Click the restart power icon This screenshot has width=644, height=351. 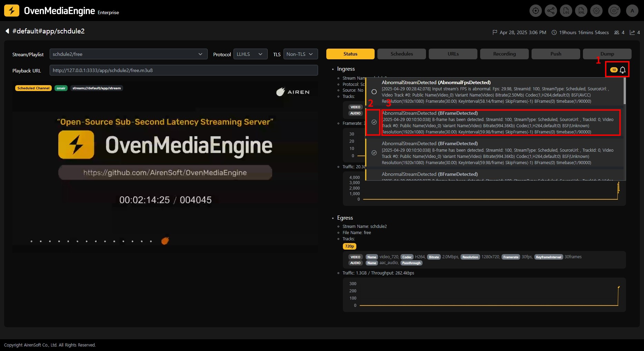click(614, 11)
